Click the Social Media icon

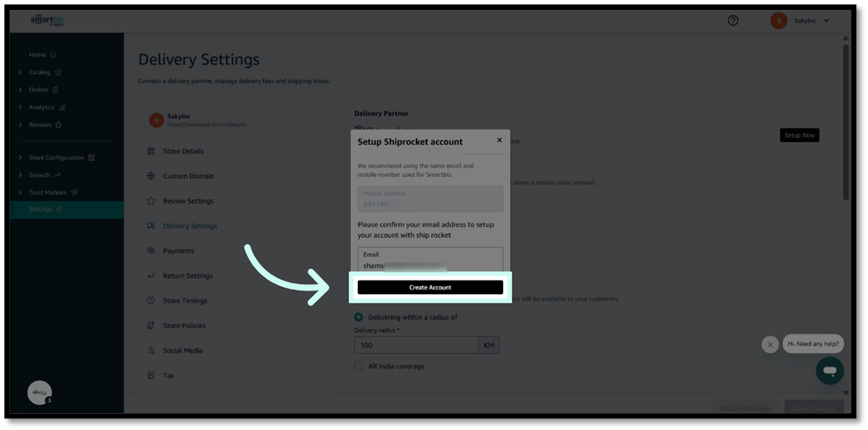151,350
